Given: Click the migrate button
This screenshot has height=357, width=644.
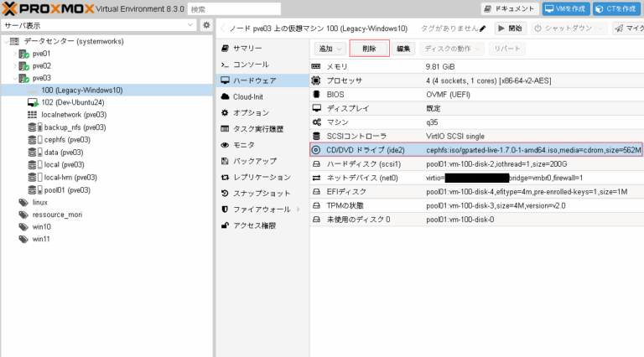Looking at the screenshot, I should pyautogui.click(x=628, y=28).
